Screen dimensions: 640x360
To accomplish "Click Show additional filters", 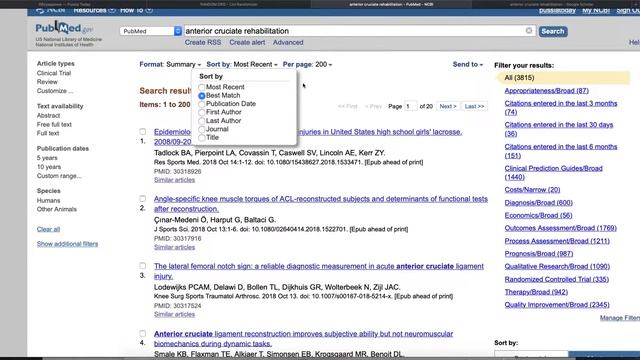I will click(x=67, y=244).
